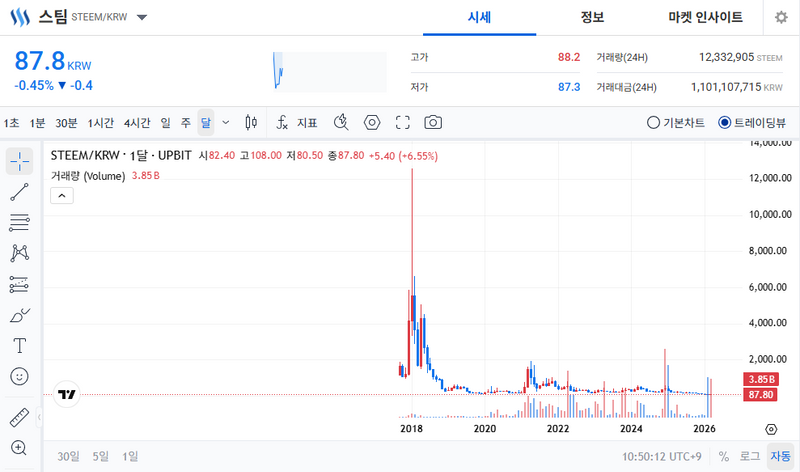Select the Fibonacci retracement tool
The width and height of the screenshot is (800, 472).
tap(19, 223)
